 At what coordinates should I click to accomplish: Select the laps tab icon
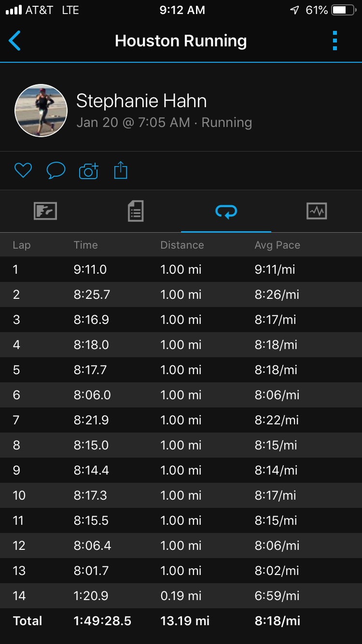226,211
